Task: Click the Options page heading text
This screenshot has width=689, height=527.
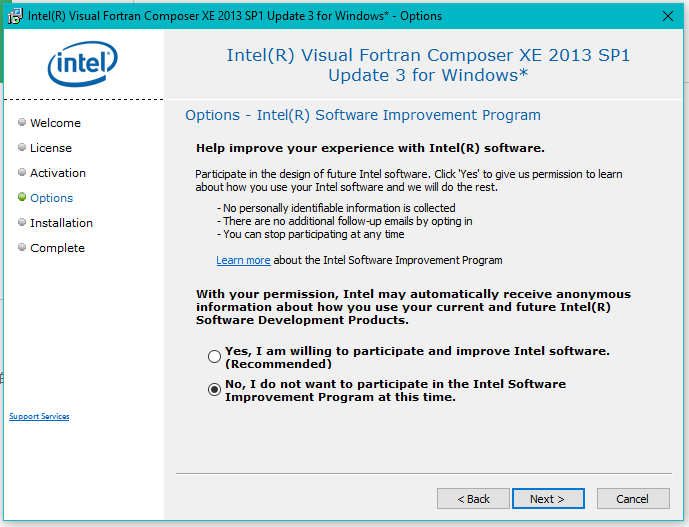Action: coord(363,115)
